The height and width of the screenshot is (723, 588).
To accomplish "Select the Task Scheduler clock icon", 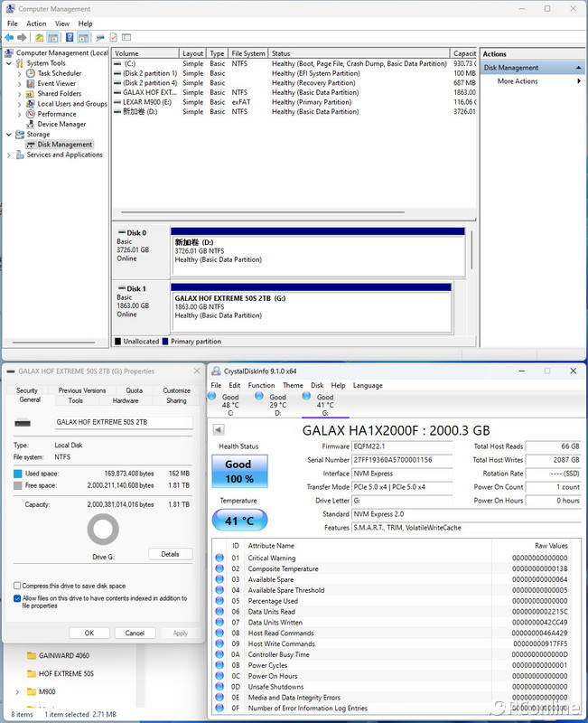I will coord(31,73).
